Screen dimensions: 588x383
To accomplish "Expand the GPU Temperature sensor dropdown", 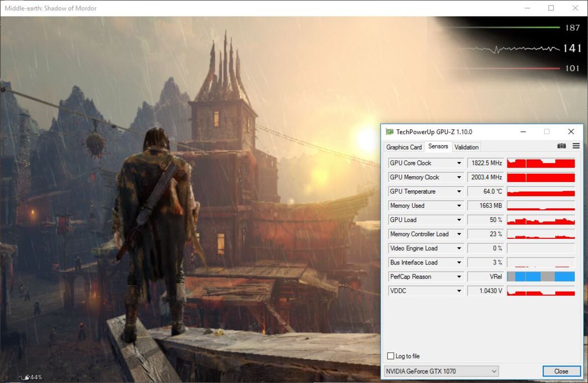I will 459,192.
